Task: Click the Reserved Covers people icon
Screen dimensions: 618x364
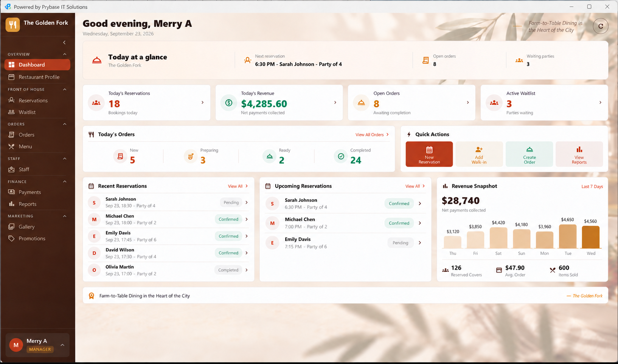Action: click(x=446, y=270)
